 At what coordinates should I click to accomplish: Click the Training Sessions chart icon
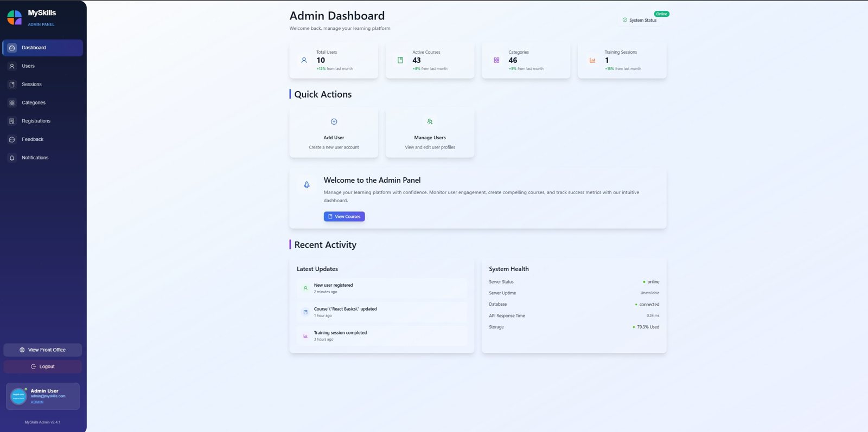click(x=592, y=60)
